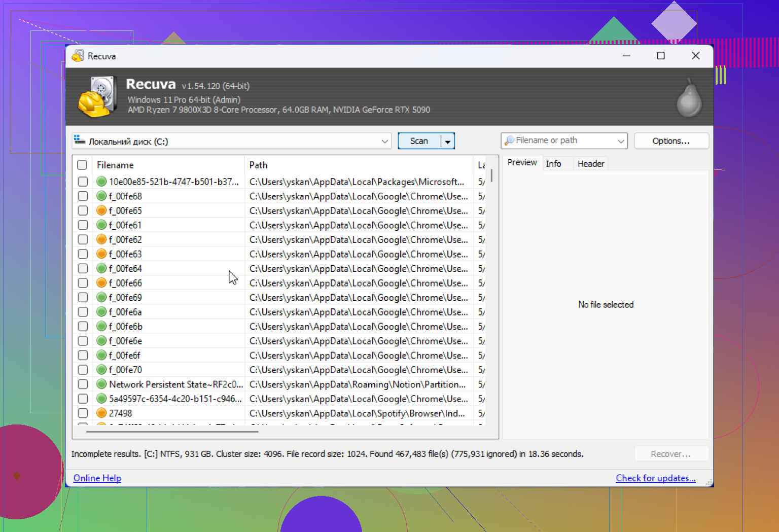The height and width of the screenshot is (532, 779).
Task: Switch to the Header tab
Action: click(591, 164)
